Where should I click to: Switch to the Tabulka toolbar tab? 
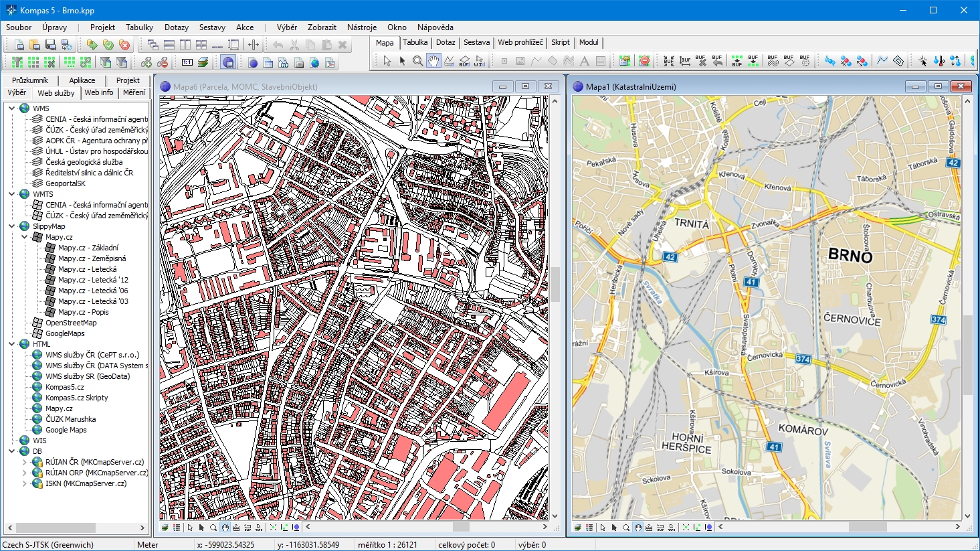[415, 42]
